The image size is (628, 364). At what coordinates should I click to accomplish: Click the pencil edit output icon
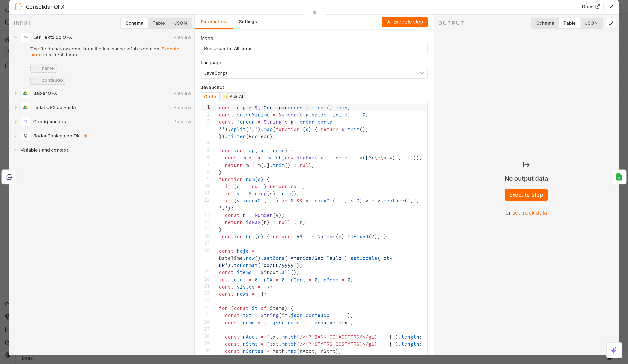point(611,23)
